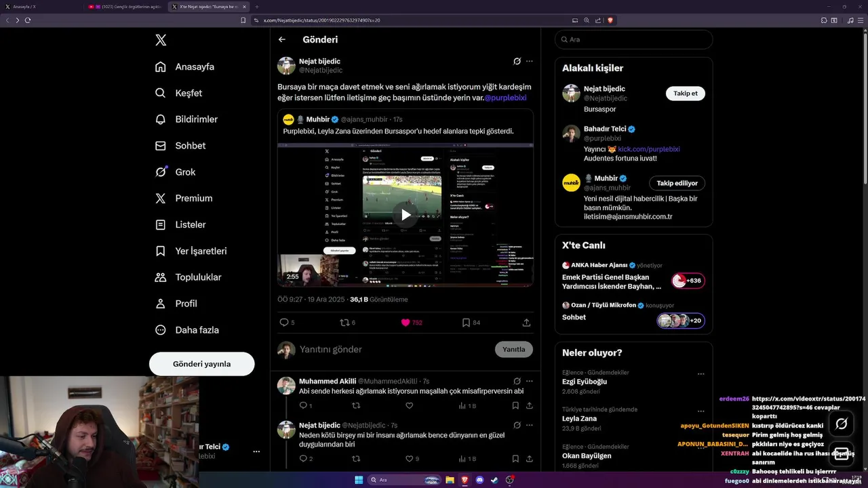Click the browser address bar URL
The width and height of the screenshot is (868, 488).
[x=321, y=20]
